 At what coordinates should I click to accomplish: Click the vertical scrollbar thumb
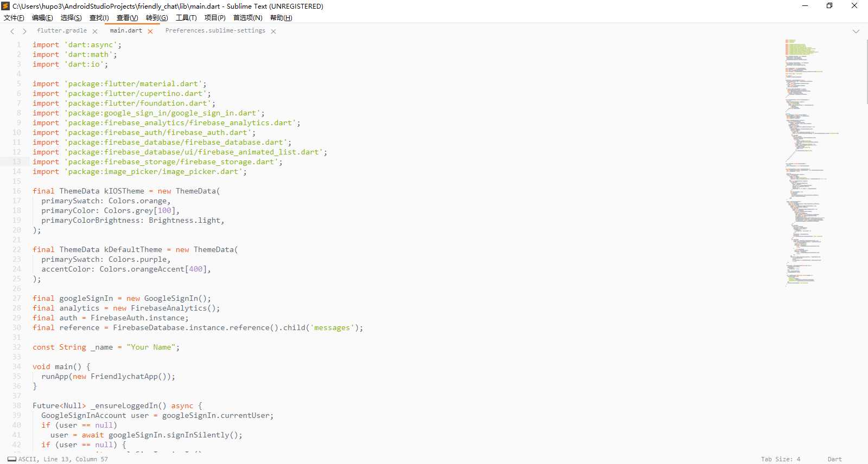pyautogui.click(x=866, y=72)
